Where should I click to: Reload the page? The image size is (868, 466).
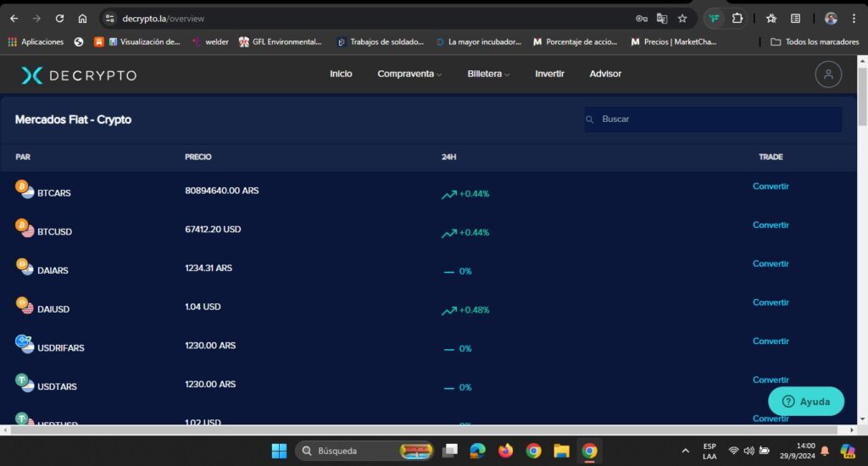[x=59, y=18]
